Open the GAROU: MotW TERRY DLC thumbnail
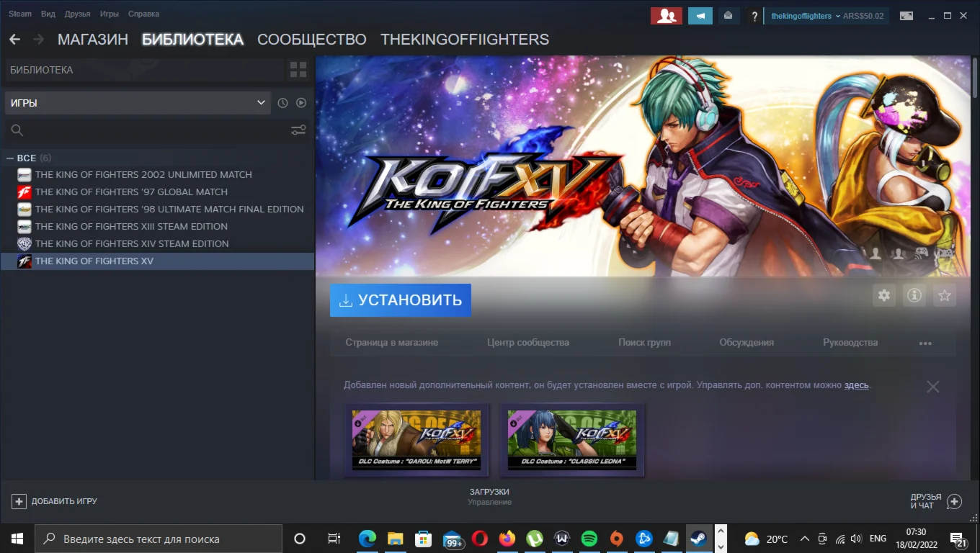 (x=416, y=439)
